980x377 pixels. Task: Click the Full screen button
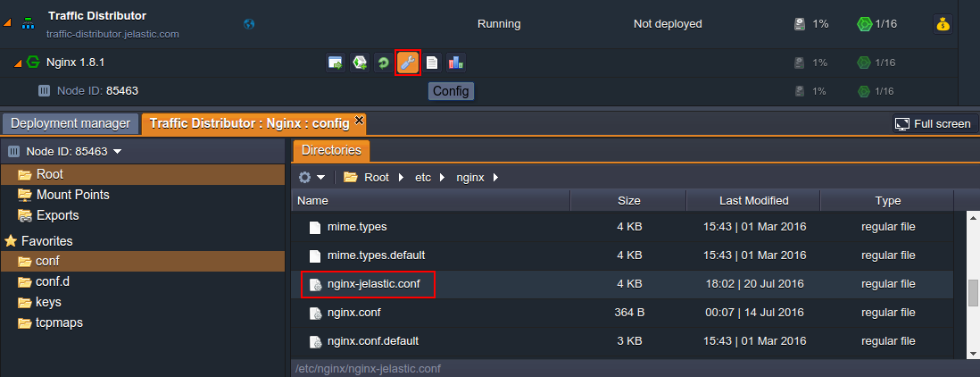pos(935,124)
